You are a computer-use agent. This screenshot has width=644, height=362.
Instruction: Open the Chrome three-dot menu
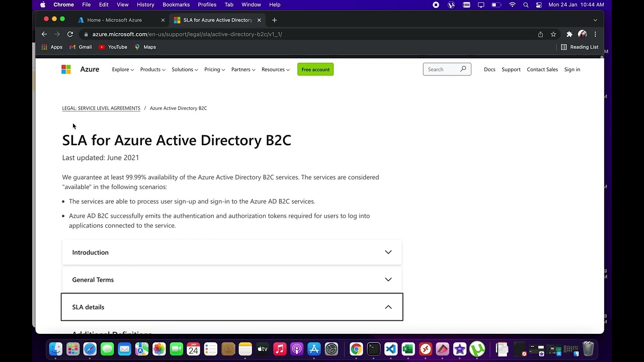(x=595, y=34)
